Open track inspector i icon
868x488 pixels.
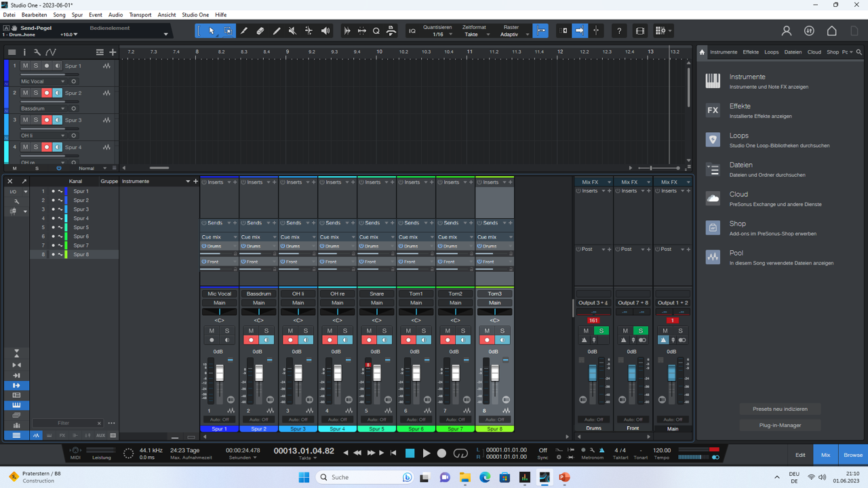[24, 52]
